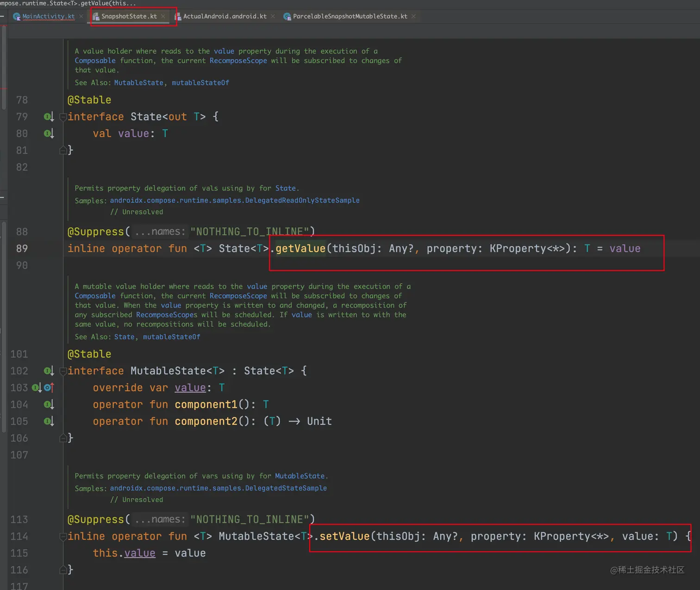Click @Suppress annotation on line 113
The height and width of the screenshot is (590, 700).
coord(96,520)
